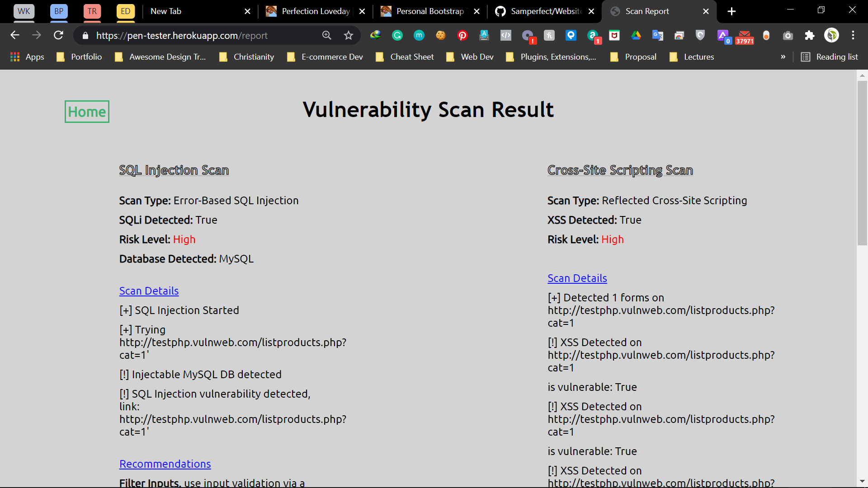Open SQL Injection Scan Details link
Screen dimensions: 868x488
[x=149, y=291]
